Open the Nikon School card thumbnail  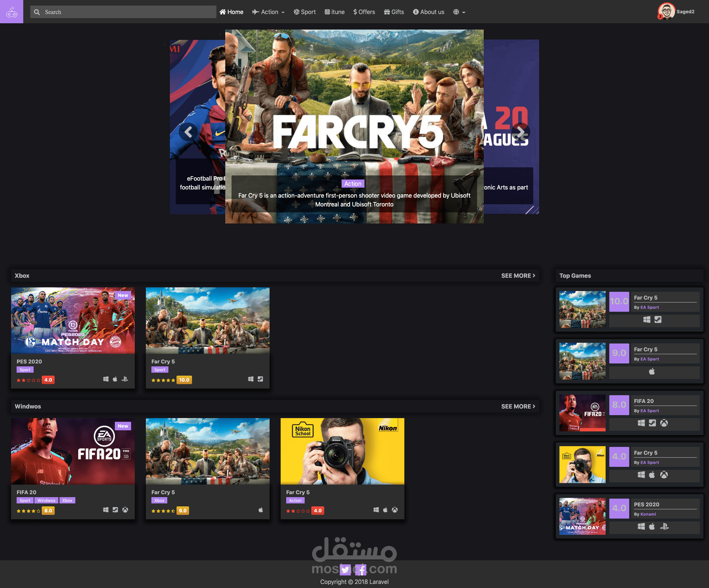[x=342, y=451]
